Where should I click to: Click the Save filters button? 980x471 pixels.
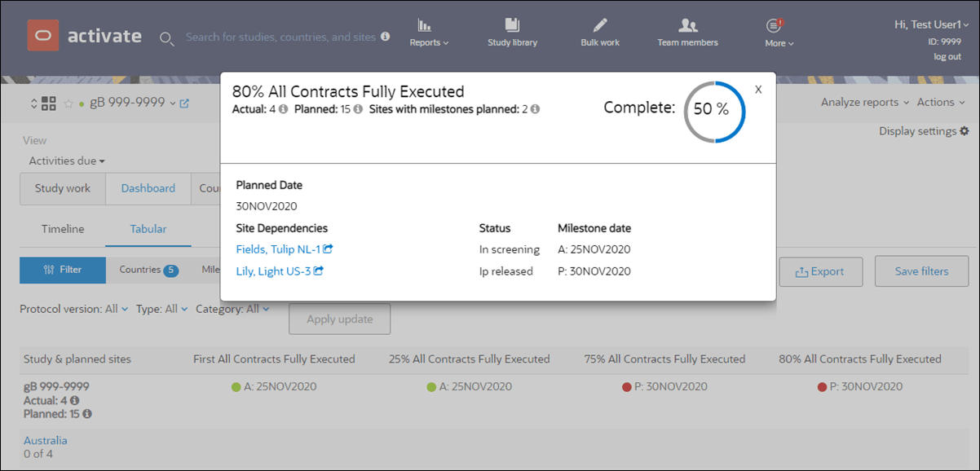921,271
